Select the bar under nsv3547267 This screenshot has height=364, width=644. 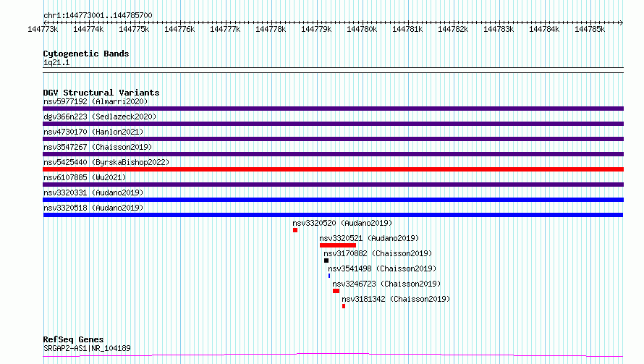coord(333,154)
